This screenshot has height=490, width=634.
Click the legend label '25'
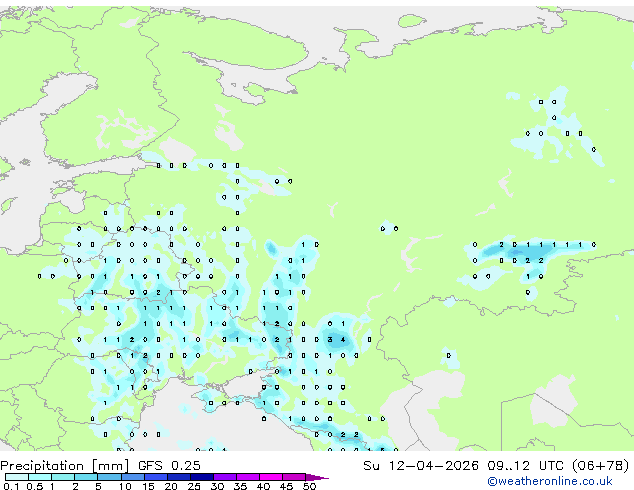pos(194,486)
